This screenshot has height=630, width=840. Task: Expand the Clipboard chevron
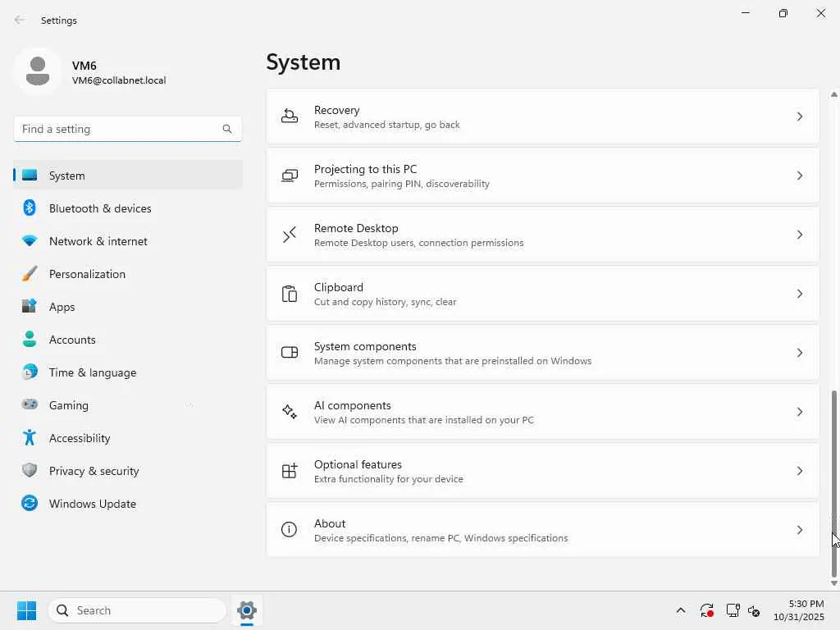pos(799,294)
